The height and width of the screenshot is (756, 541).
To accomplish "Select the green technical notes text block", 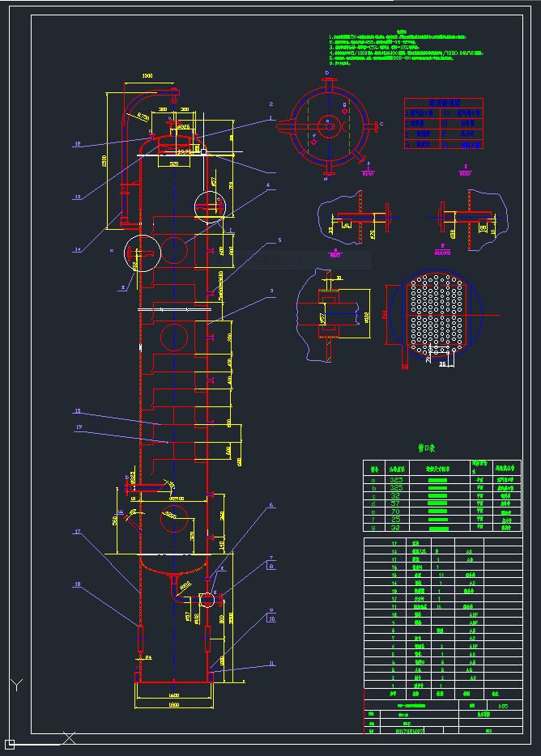I will (x=406, y=49).
